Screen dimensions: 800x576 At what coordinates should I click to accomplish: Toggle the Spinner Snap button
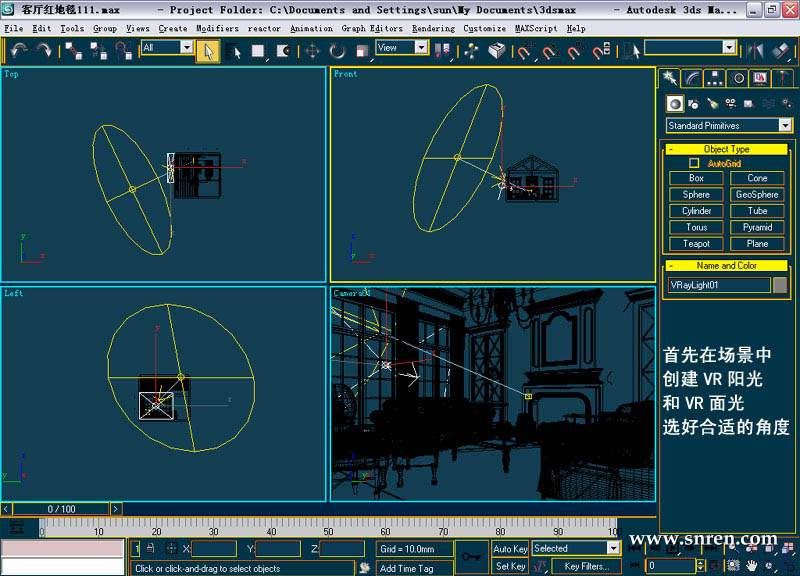pyautogui.click(x=600, y=51)
